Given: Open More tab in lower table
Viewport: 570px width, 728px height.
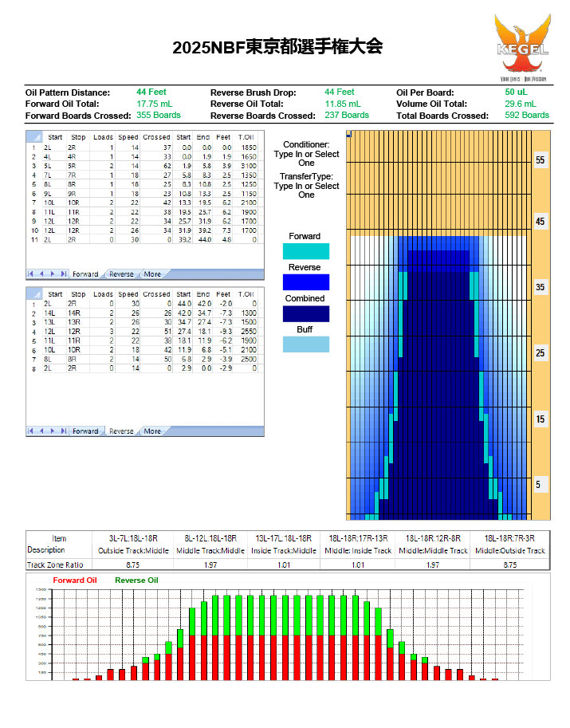Looking at the screenshot, I should coord(151,431).
